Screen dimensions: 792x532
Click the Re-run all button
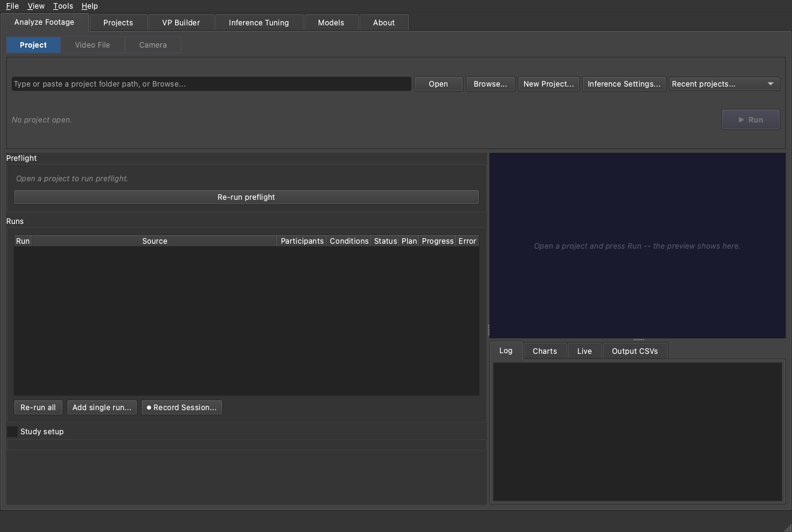38,407
